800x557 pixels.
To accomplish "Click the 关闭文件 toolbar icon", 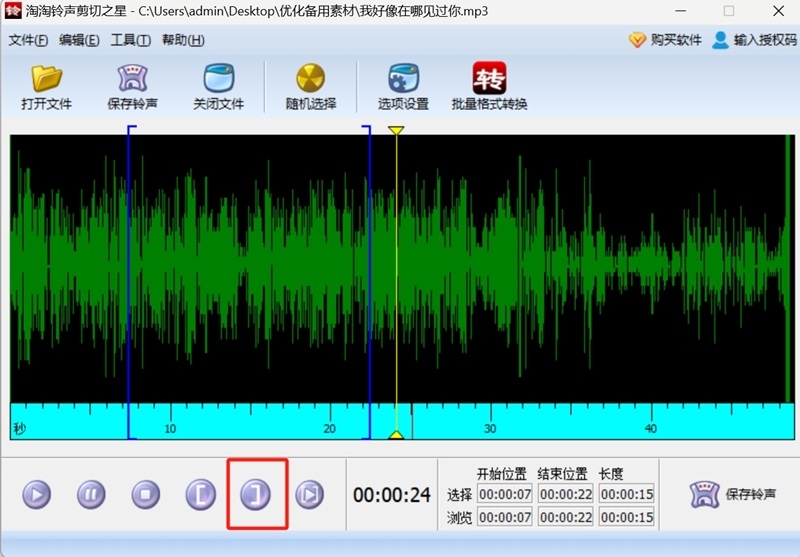I will coord(219,78).
